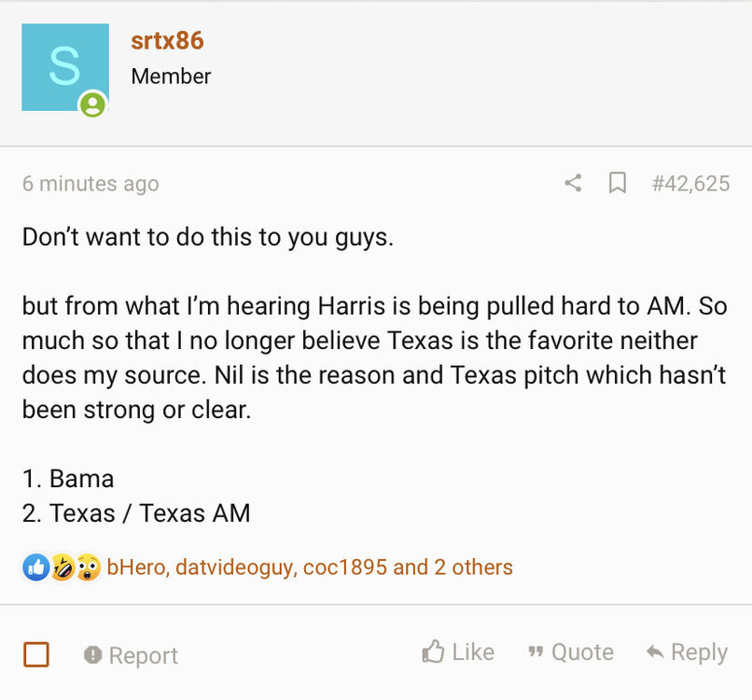Screen dimensions: 752x700
Task: Open the srtx86 username profile link
Action: (167, 41)
